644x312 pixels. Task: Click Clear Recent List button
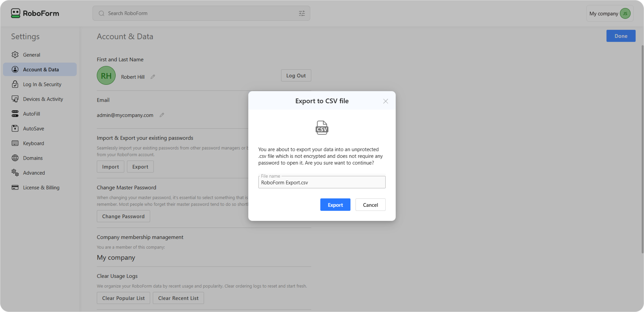178,298
